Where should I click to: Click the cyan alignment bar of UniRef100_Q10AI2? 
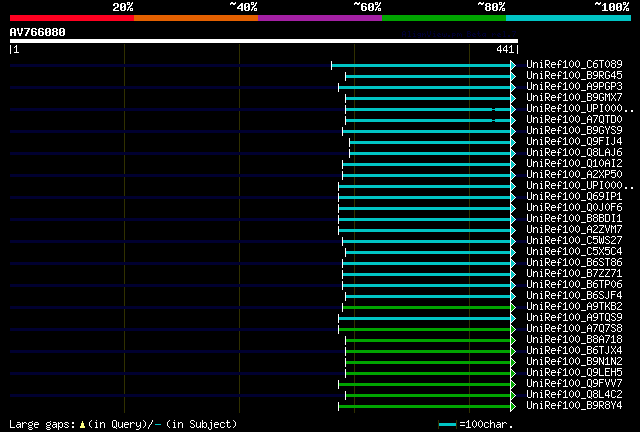click(x=427, y=165)
